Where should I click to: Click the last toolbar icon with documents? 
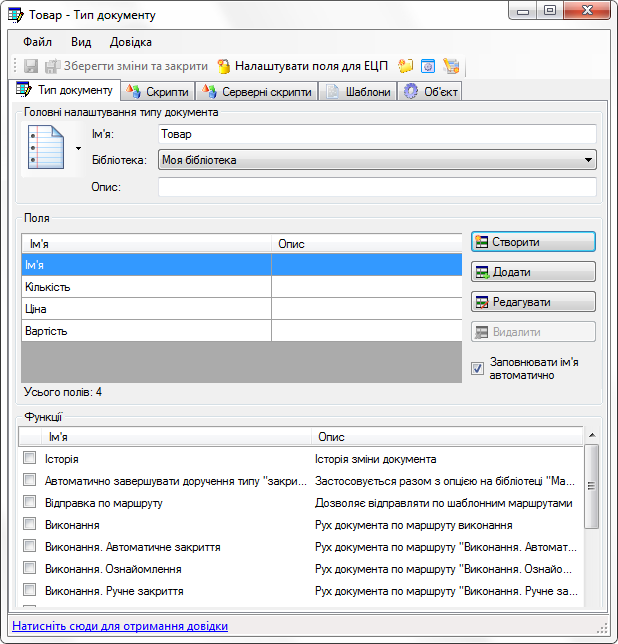(x=451, y=66)
